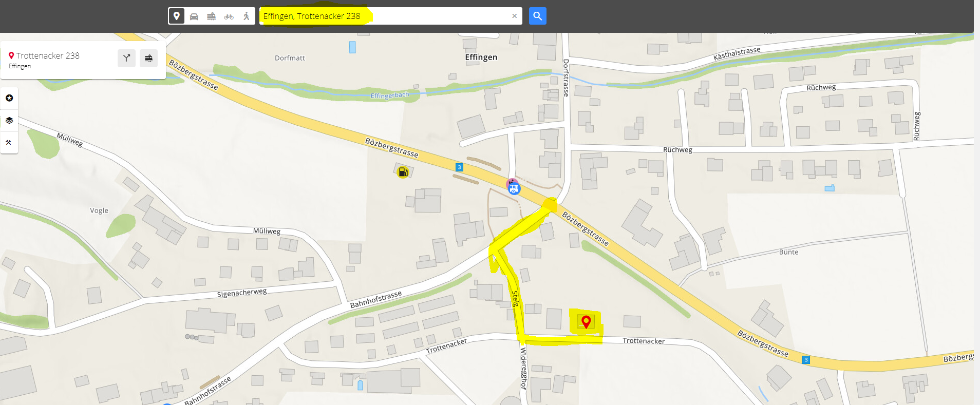Viewport: 980px width, 405px height.
Task: Click the bus stop marker on Bözbergstrasse
Action: click(514, 188)
